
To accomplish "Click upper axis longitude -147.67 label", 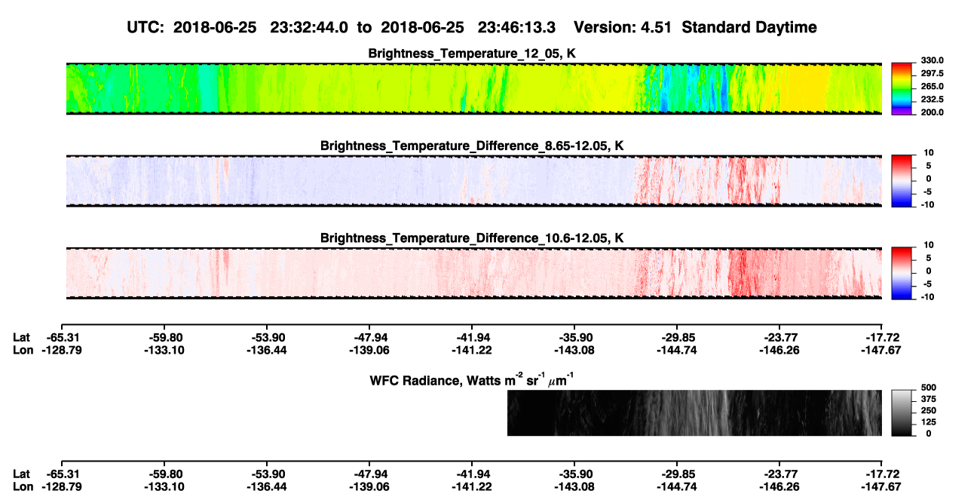I will pos(881,350).
